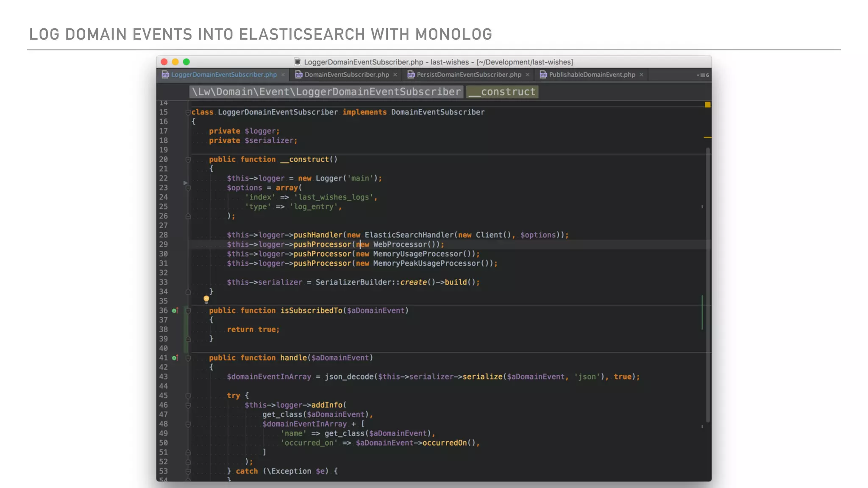Click on MemoryPeakUsageProcessor in line 31
Screen dimensions: 868x488
[x=427, y=263]
